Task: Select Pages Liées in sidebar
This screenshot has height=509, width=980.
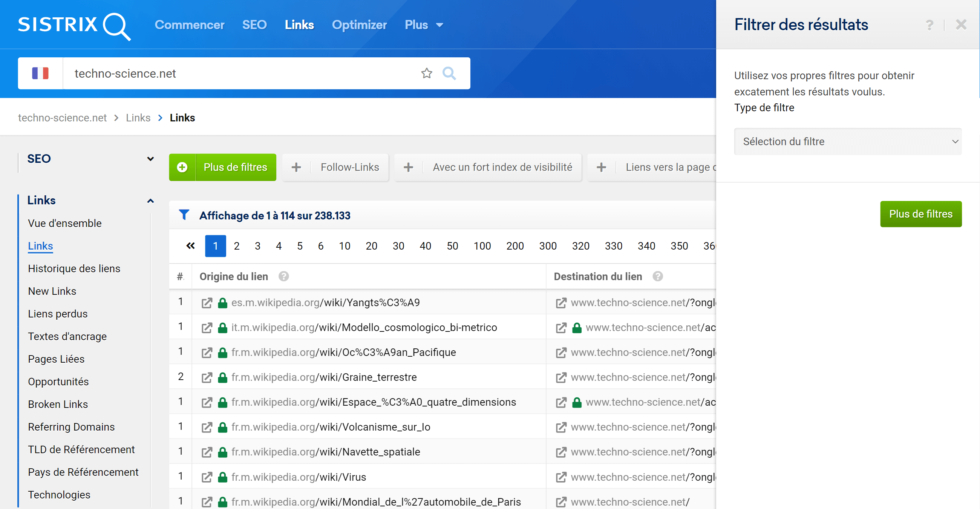Action: tap(56, 359)
